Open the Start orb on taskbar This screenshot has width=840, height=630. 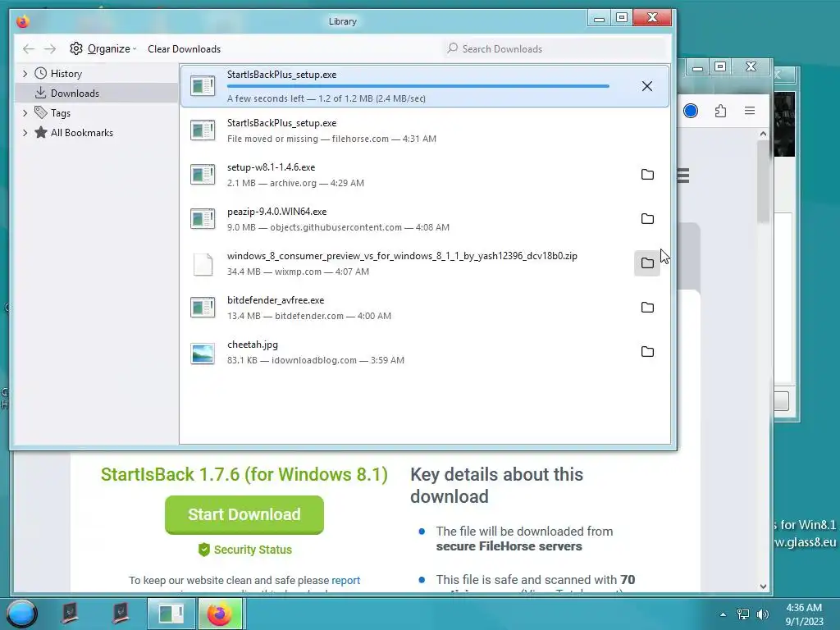[21, 614]
